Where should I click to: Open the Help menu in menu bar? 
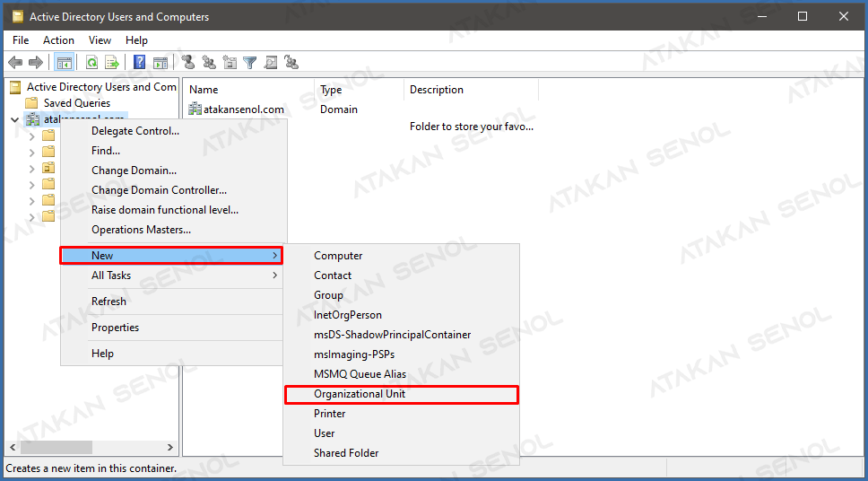click(136, 40)
